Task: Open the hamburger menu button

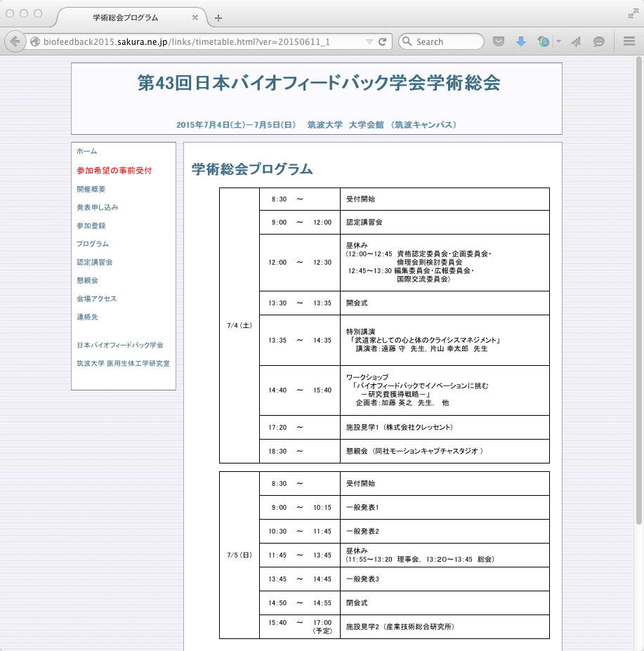Action: [629, 41]
